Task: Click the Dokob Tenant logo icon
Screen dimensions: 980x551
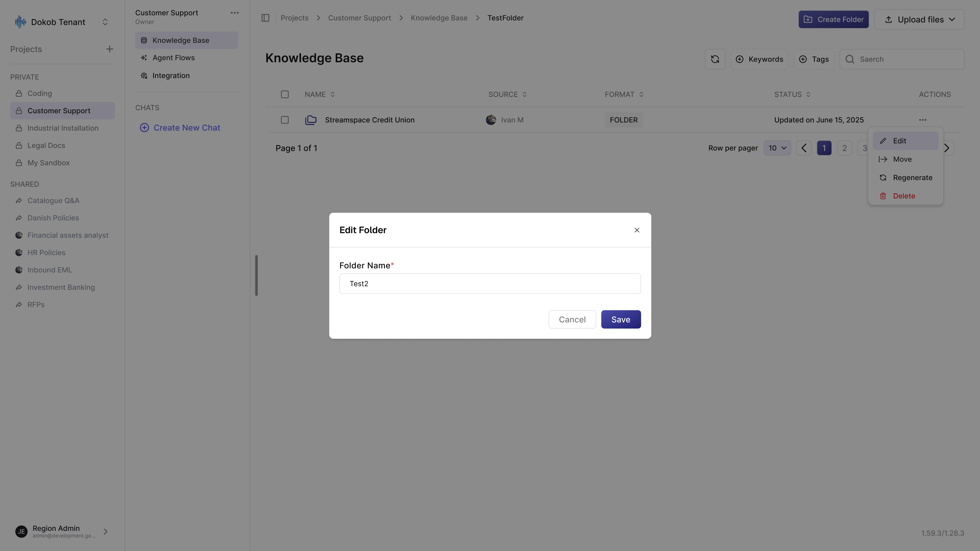Action: tap(21, 22)
